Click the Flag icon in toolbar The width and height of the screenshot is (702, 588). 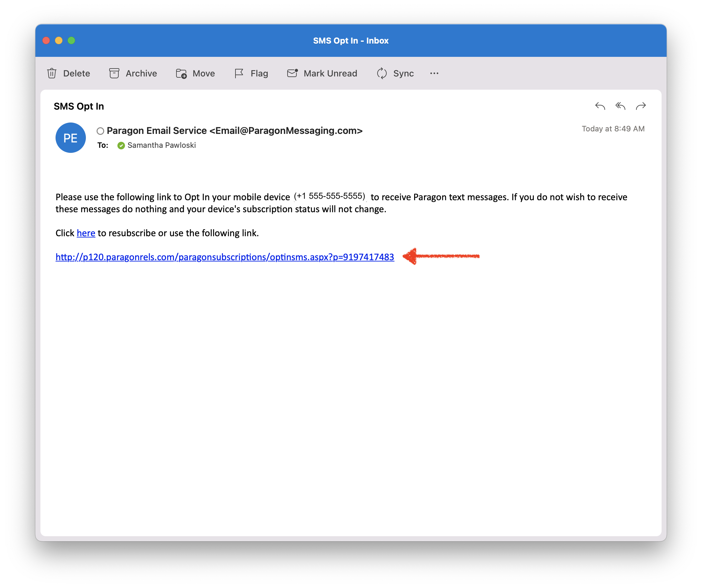click(x=239, y=73)
